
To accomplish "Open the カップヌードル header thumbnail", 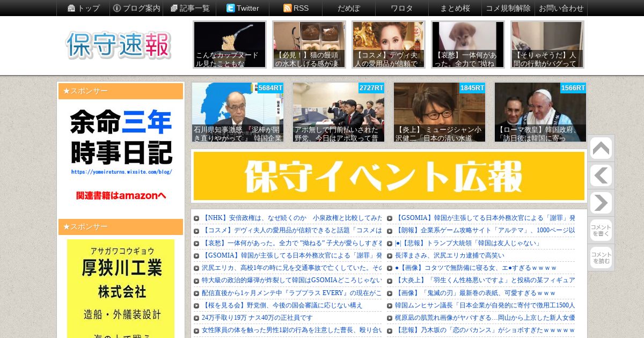I will point(230,45).
